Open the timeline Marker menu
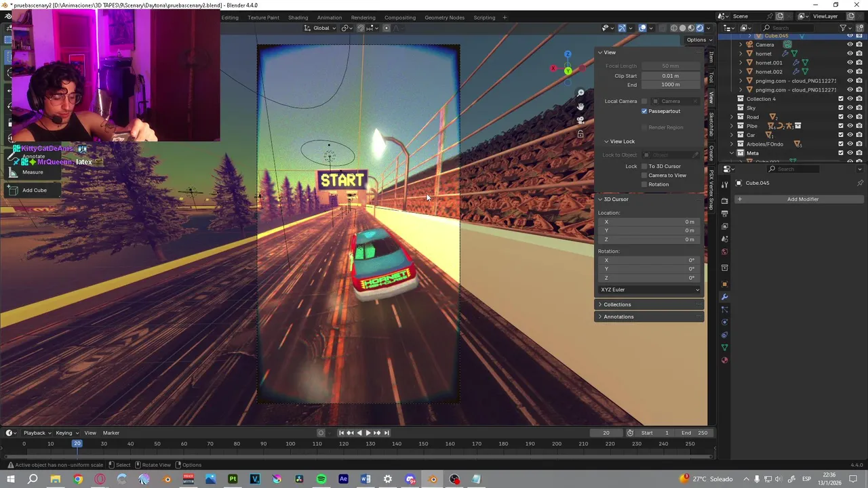The width and height of the screenshot is (868, 488). [111, 433]
